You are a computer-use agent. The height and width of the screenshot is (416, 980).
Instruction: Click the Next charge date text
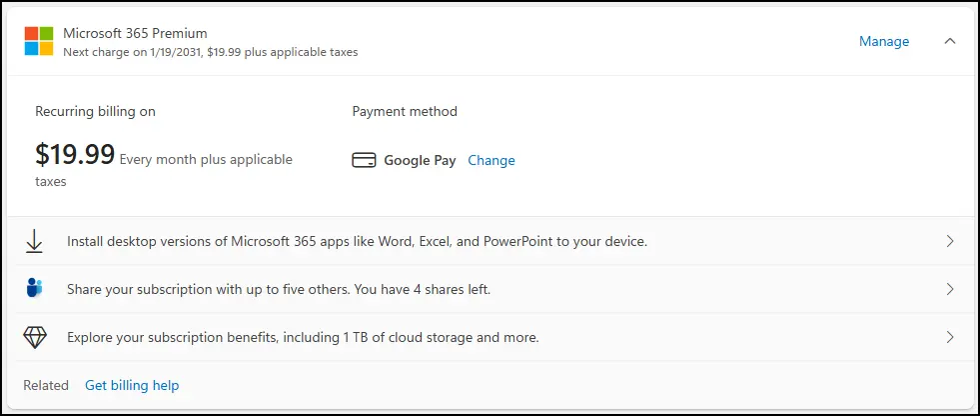211,53
